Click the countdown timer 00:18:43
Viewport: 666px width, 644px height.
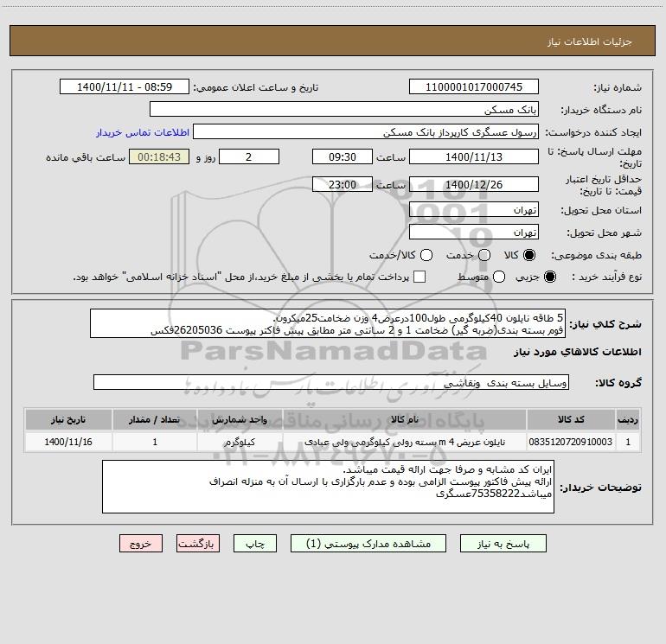pos(159,156)
